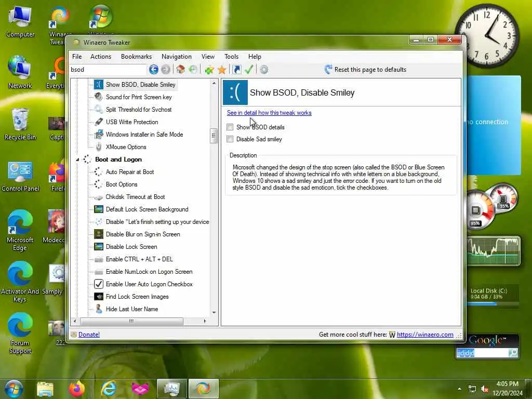
Task: Click the grey Forward navigation arrow
Action: pos(166,70)
